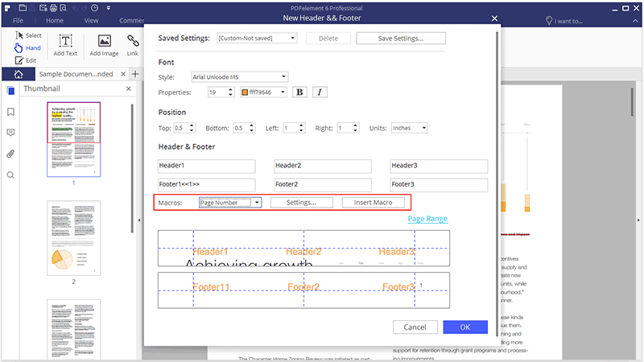Click the Insert Macro button
Image resolution: width=644 pixels, height=362 pixels.
point(373,203)
